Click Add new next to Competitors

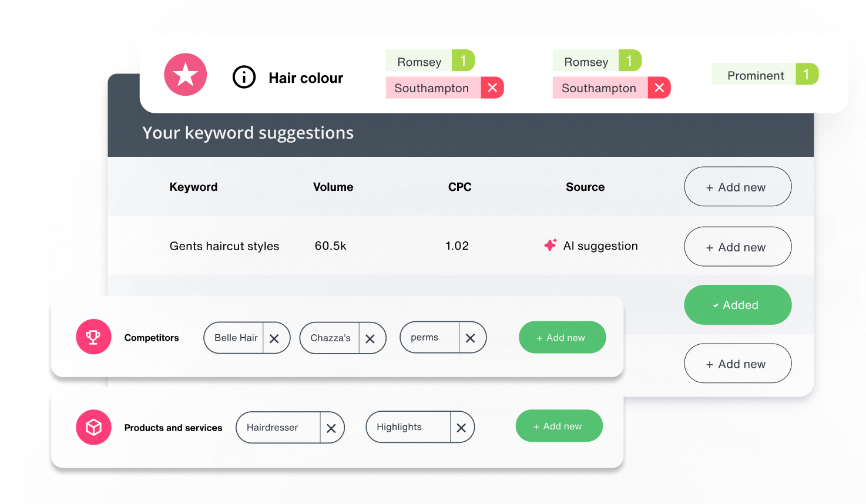562,337
